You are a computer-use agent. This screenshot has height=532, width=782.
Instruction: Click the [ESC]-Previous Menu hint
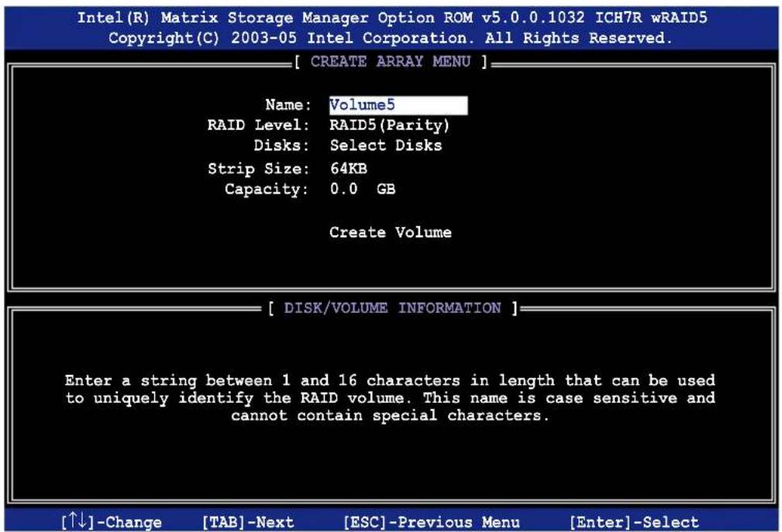tap(432, 522)
